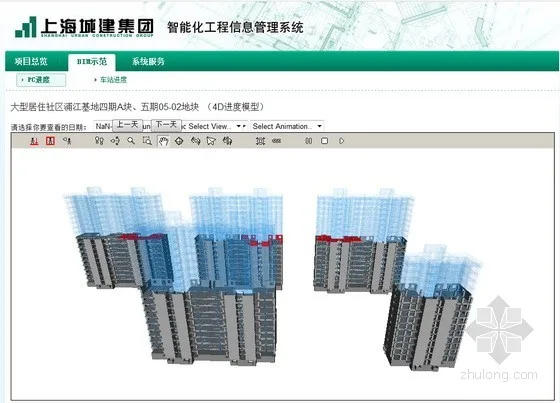Select the zoom box tool
This screenshot has width=560, height=403.
[x=147, y=141]
